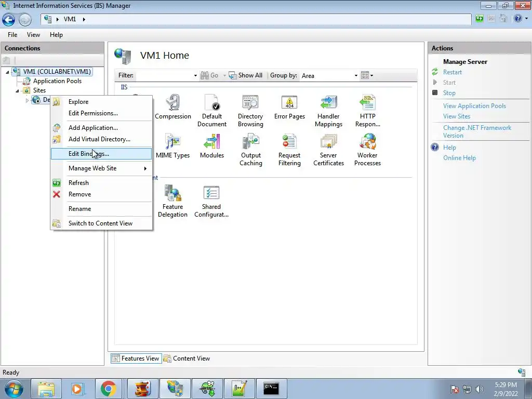Click Stop in Actions pane
The width and height of the screenshot is (532, 399).
(x=449, y=93)
